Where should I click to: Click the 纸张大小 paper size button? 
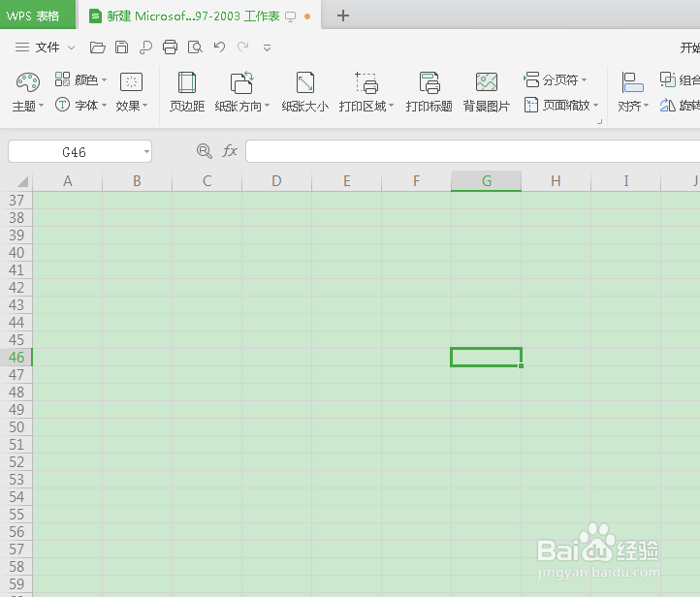click(x=304, y=92)
